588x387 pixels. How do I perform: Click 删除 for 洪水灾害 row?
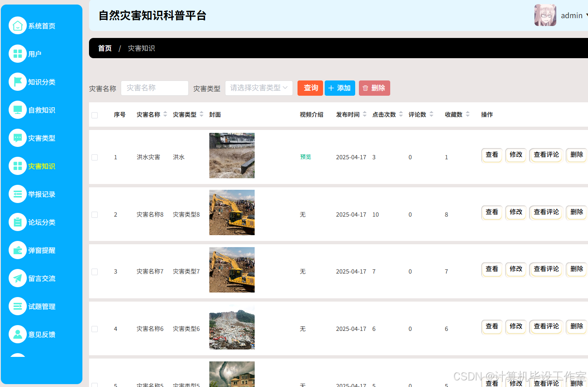pos(576,155)
